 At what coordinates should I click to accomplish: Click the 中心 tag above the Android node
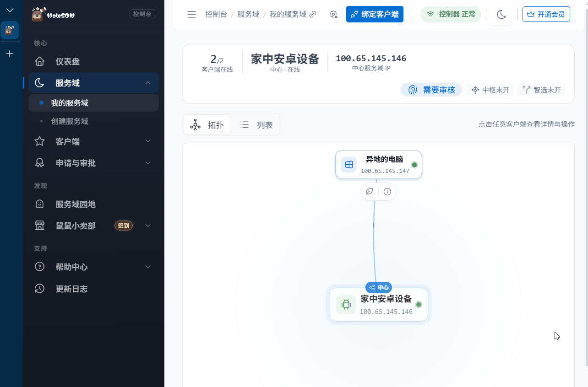[x=379, y=287]
